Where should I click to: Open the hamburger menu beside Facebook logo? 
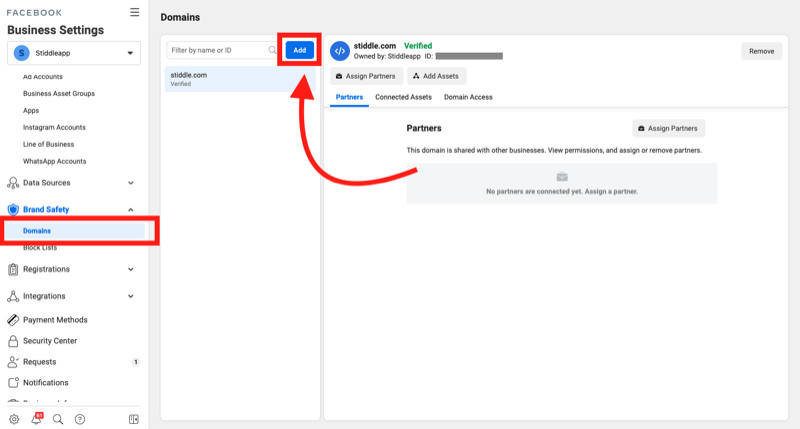click(134, 12)
